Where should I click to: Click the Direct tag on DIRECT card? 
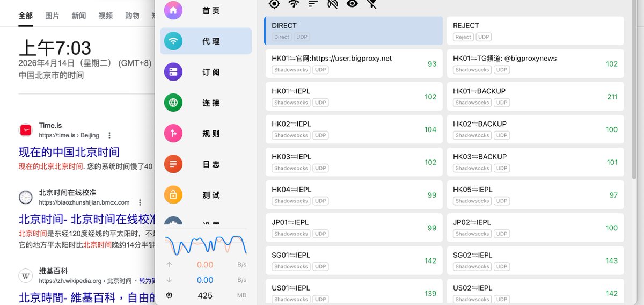pos(281,37)
